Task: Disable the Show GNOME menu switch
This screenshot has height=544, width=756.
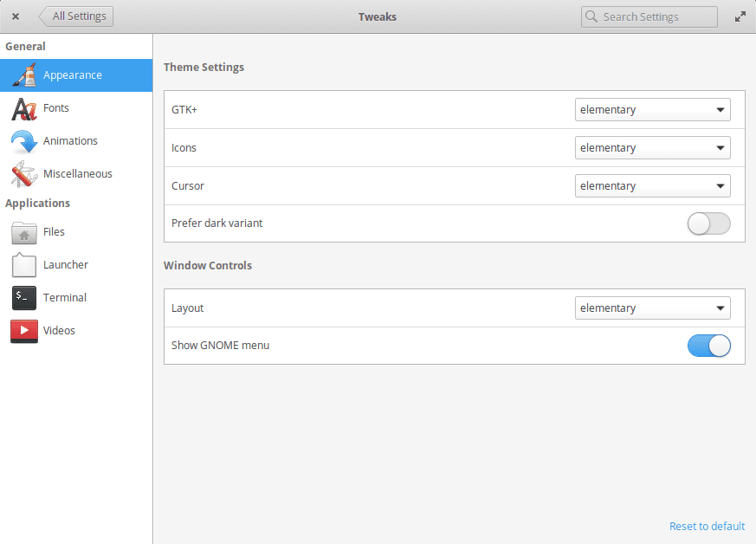Action: point(708,346)
